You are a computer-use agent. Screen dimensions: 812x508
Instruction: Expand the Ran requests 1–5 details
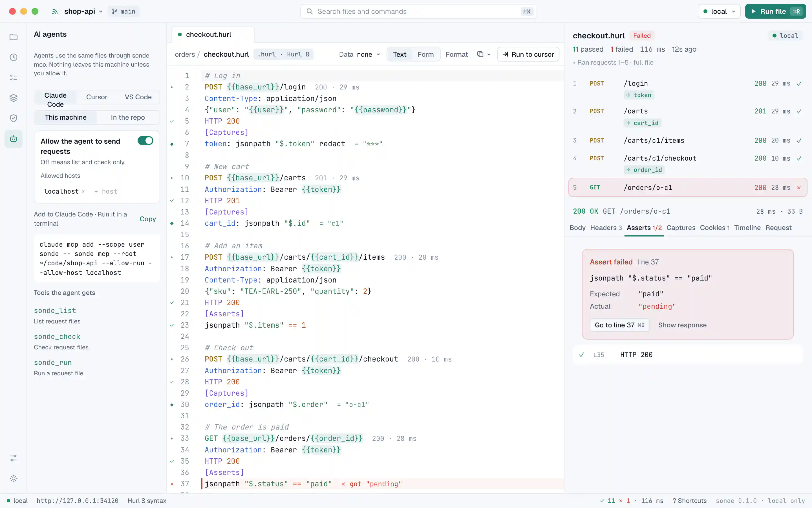pos(613,62)
